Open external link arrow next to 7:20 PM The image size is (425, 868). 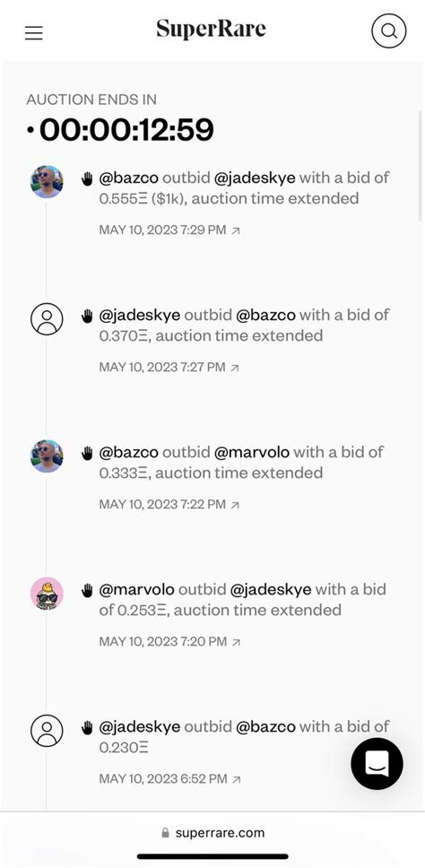pyautogui.click(x=237, y=642)
